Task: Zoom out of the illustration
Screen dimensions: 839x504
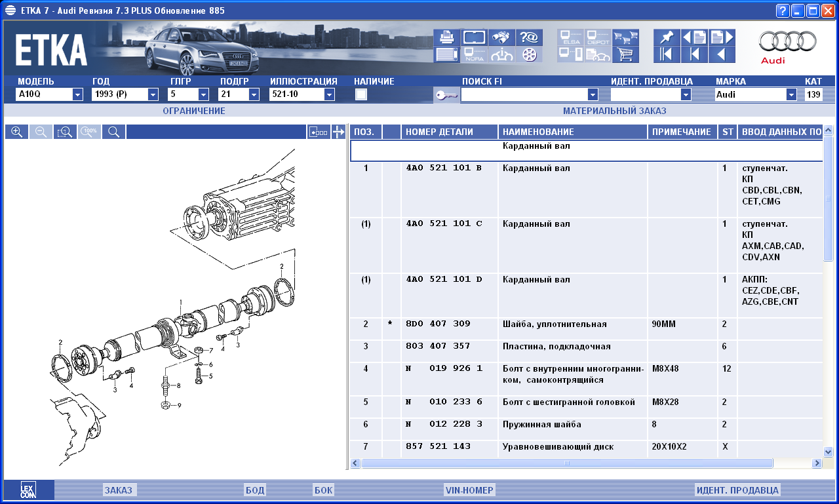Action: coord(41,132)
